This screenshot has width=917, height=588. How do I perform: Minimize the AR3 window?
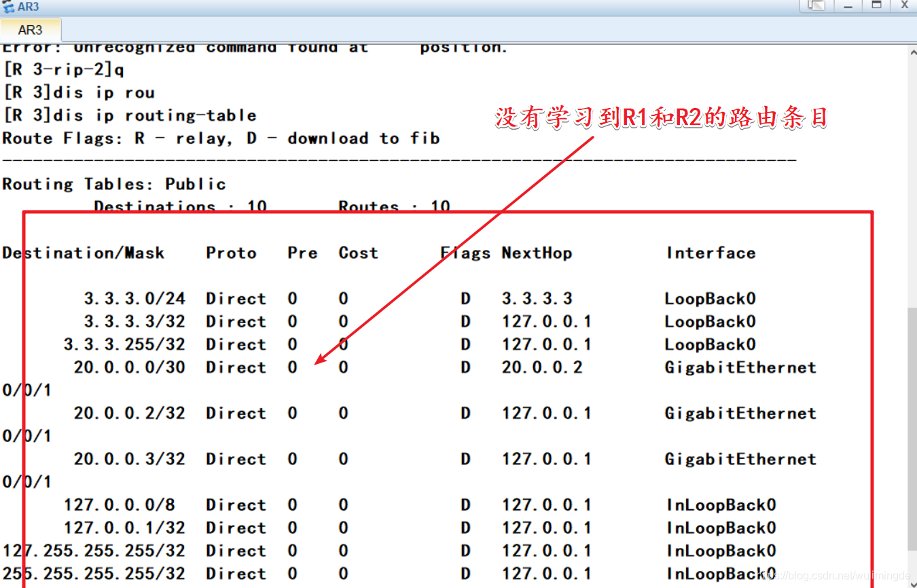click(x=848, y=5)
